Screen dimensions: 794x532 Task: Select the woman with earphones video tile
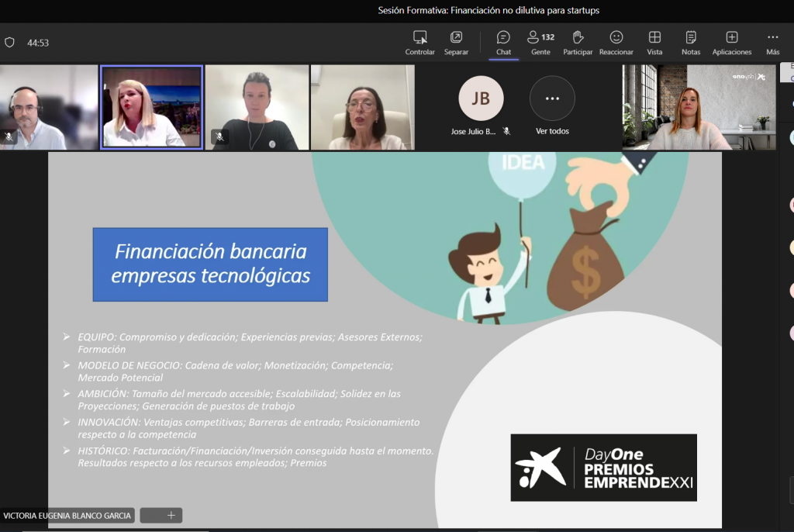(x=257, y=107)
